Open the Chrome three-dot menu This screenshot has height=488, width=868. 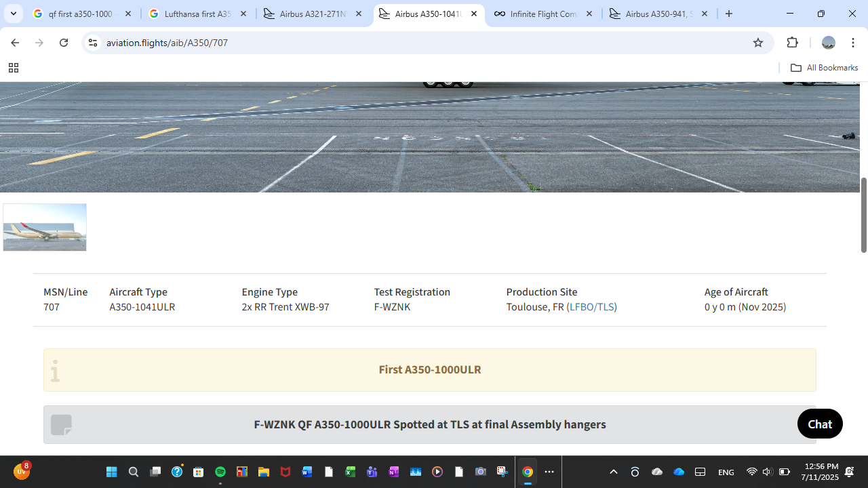pyautogui.click(x=853, y=43)
